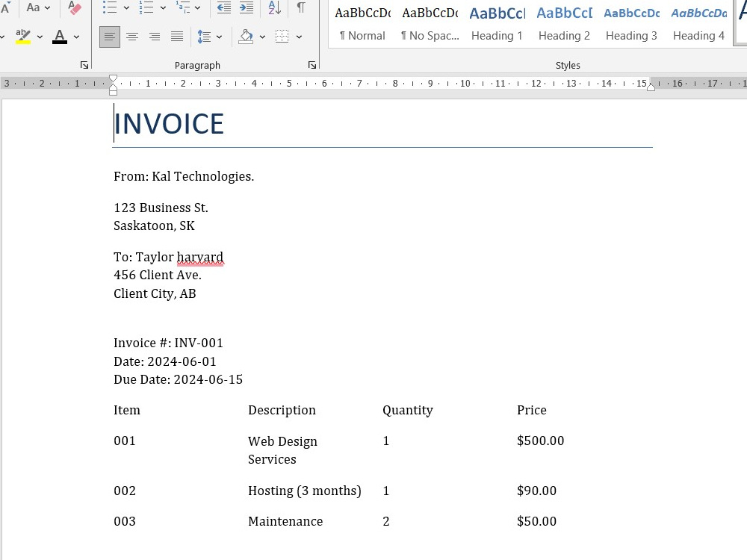This screenshot has width=747, height=560.
Task: Increase the paragraph indent
Action: (x=247, y=7)
